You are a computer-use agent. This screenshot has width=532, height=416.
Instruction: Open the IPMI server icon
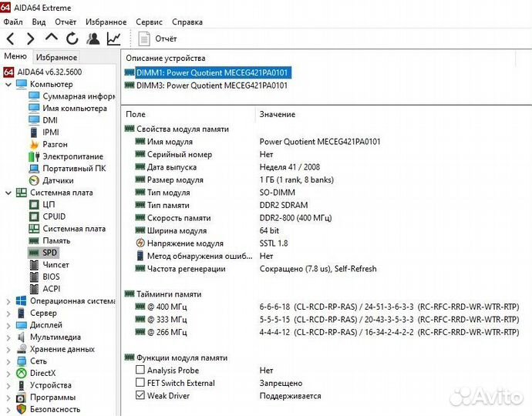click(34, 133)
